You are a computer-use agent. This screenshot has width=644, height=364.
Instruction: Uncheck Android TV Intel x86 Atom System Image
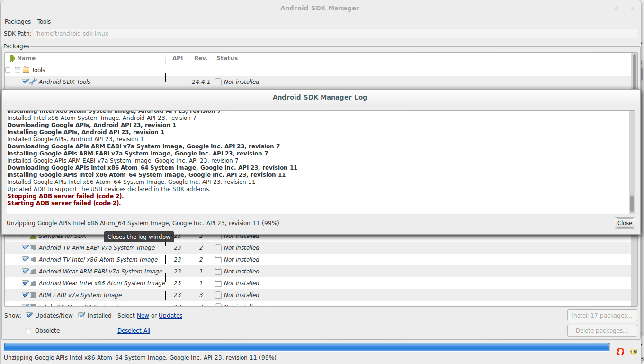pos(25,259)
